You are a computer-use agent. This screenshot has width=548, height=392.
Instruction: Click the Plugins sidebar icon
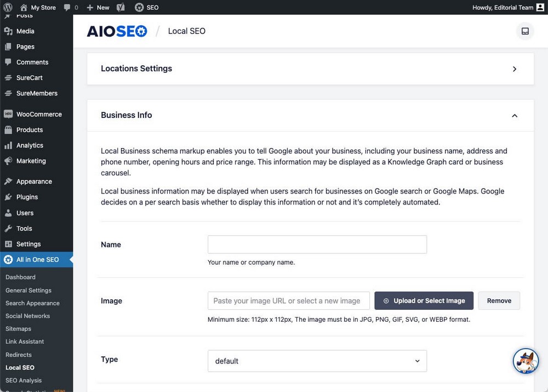pos(8,197)
